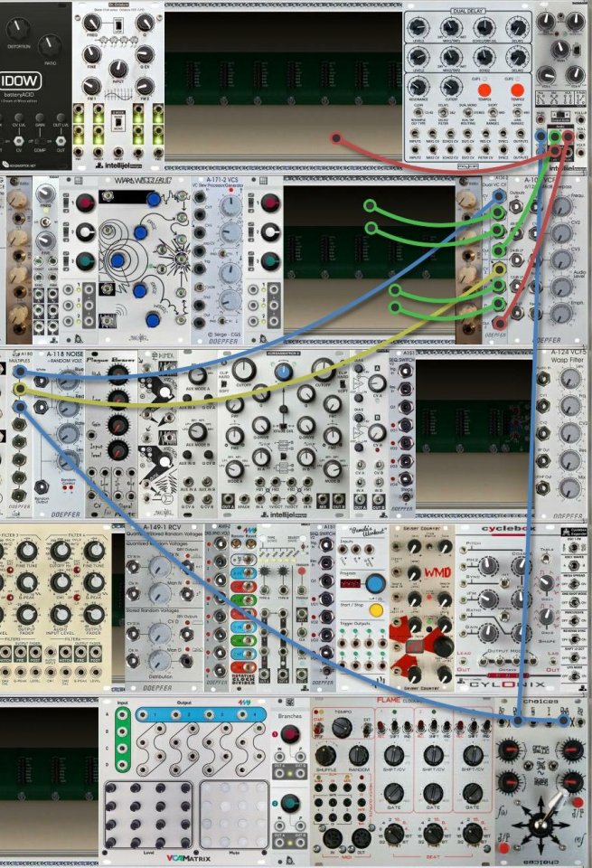Screen dimensions: 592x868
Task: Click the Q knob on Dr. Octature
Action: point(145,23)
